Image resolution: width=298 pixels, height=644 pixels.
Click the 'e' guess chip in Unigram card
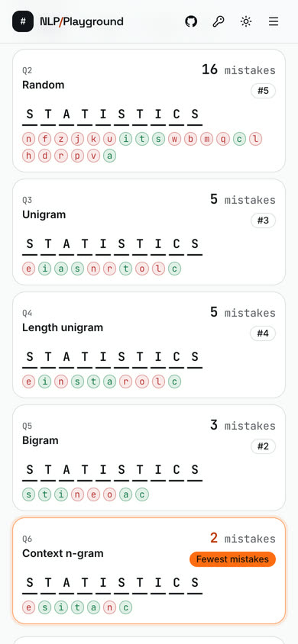28,269
